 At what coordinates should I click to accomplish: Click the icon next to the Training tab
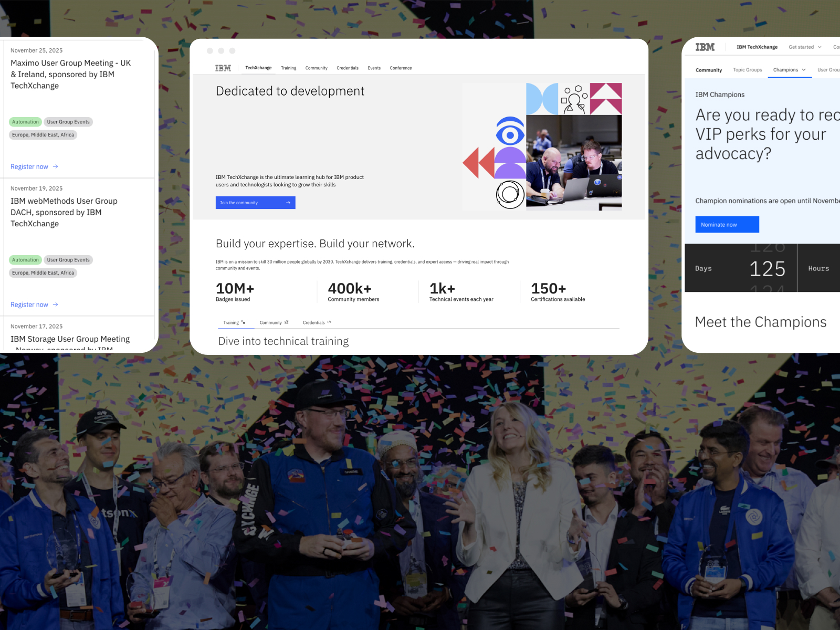click(243, 322)
